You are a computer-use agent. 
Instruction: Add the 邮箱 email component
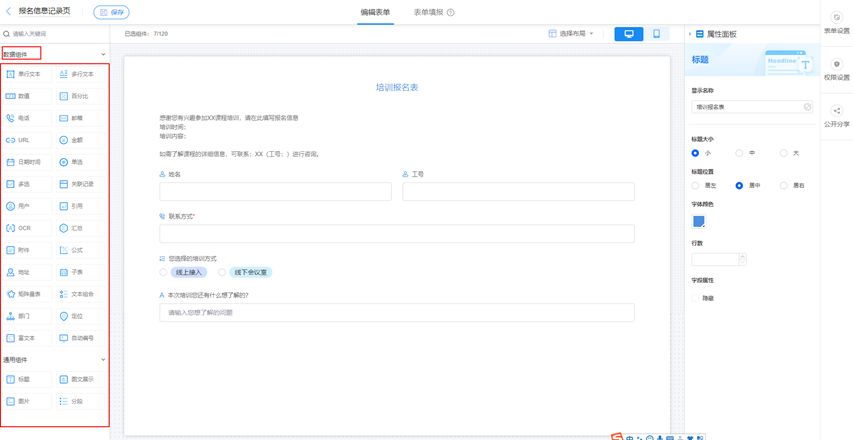pos(81,118)
